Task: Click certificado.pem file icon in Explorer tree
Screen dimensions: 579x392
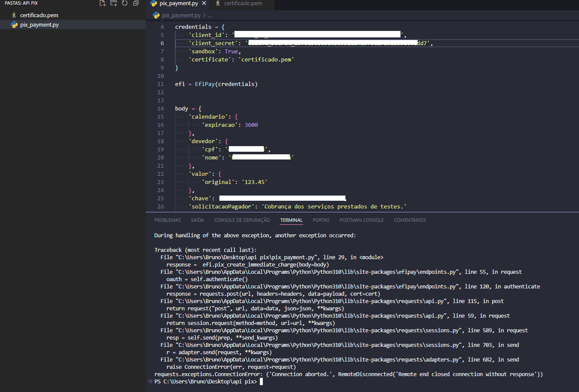Action: (x=14, y=15)
